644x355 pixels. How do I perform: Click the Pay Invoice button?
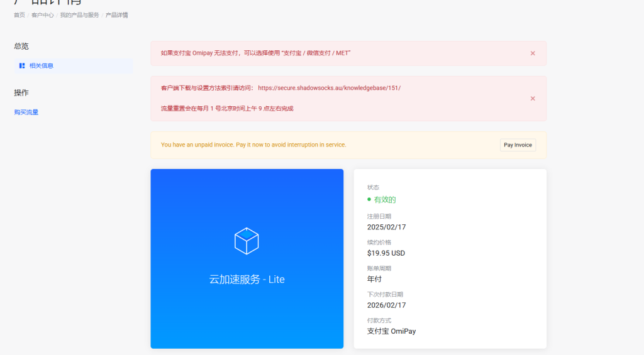point(518,145)
